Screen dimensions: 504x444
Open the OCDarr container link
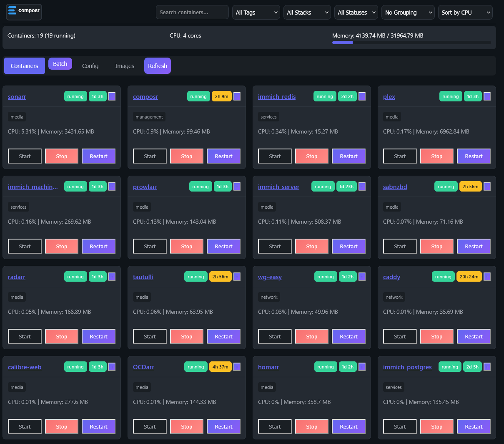pyautogui.click(x=143, y=367)
